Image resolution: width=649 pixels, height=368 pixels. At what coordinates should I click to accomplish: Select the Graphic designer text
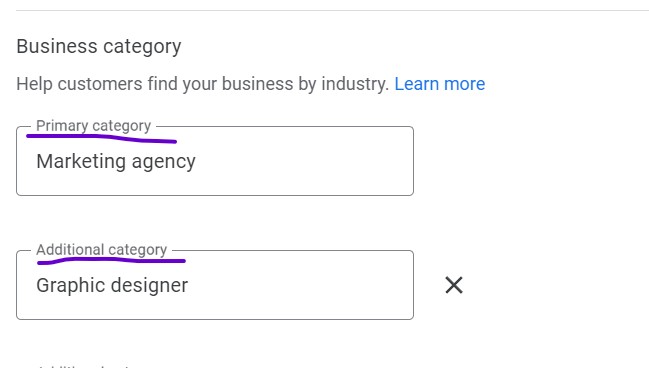[112, 286]
